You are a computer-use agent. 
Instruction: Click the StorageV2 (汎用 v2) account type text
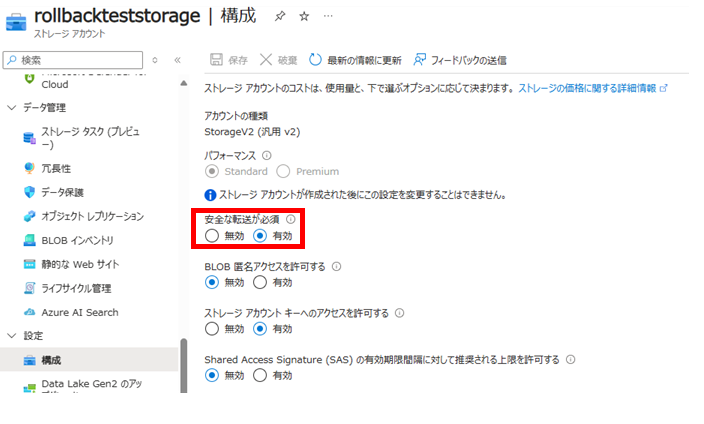pyautogui.click(x=252, y=132)
